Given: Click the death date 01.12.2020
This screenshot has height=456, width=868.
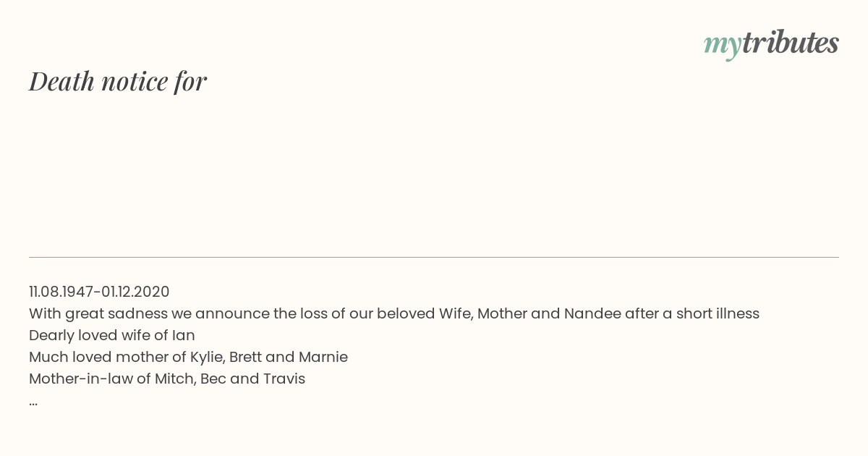Looking at the screenshot, I should [135, 292].
